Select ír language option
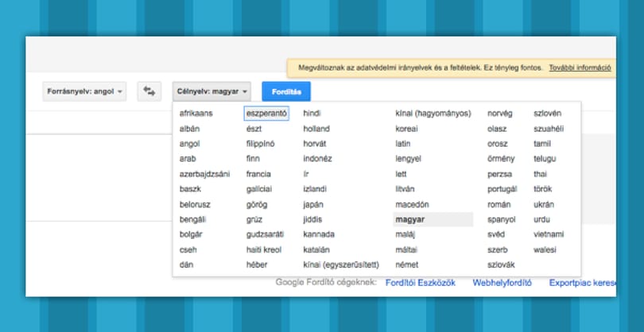 306,174
